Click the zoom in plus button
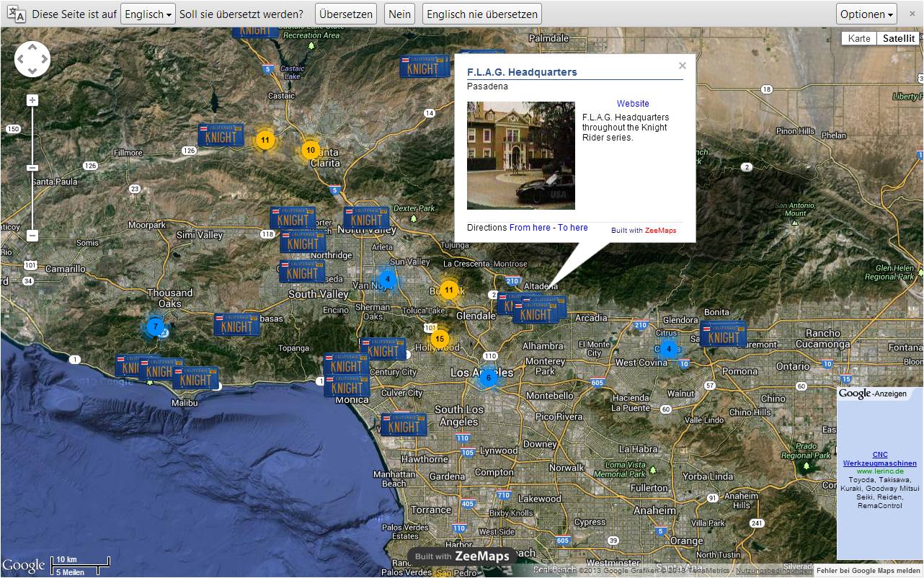Viewport: 924px width, 578px height. coord(32,100)
